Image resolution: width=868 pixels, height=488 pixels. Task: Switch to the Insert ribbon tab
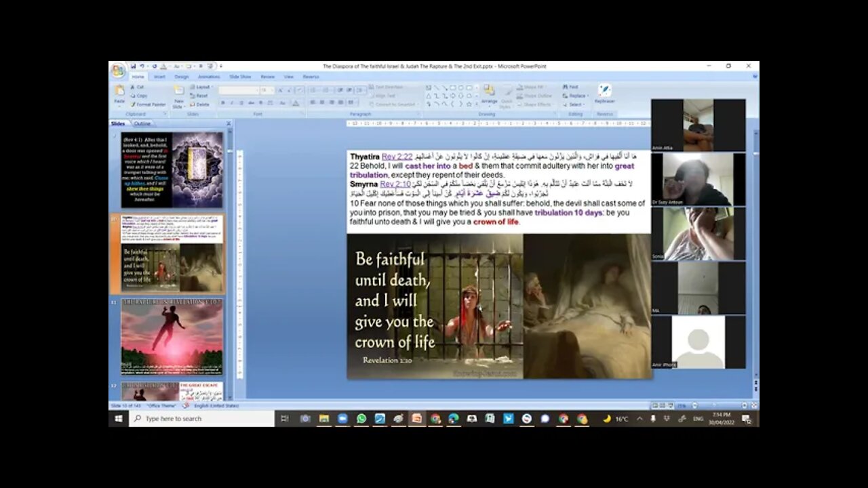159,77
